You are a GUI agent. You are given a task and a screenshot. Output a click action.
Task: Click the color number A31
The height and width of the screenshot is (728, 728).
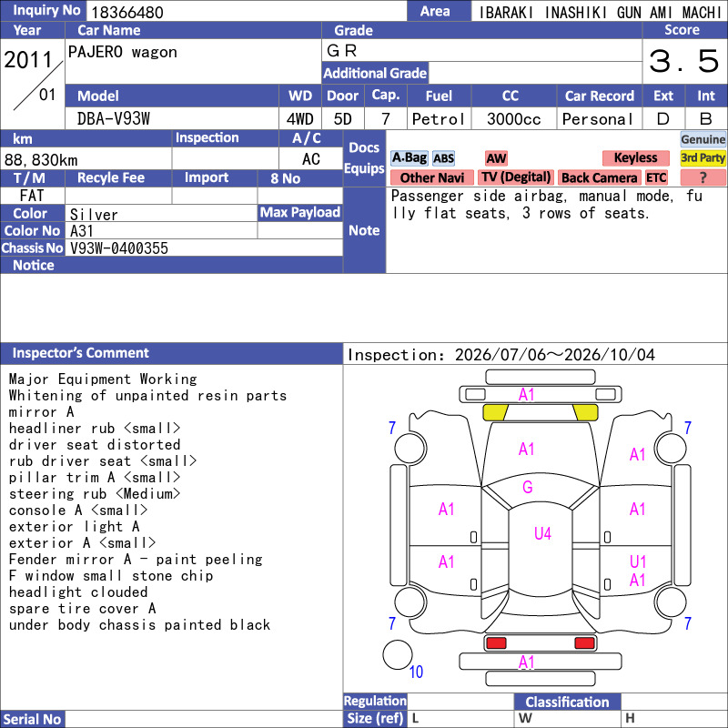click(x=82, y=231)
